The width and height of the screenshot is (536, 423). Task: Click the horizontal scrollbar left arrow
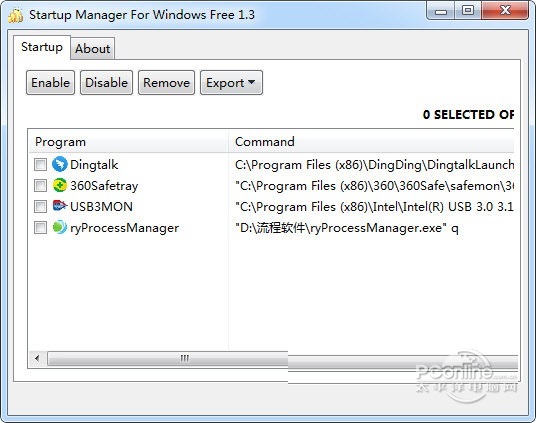pos(37,359)
